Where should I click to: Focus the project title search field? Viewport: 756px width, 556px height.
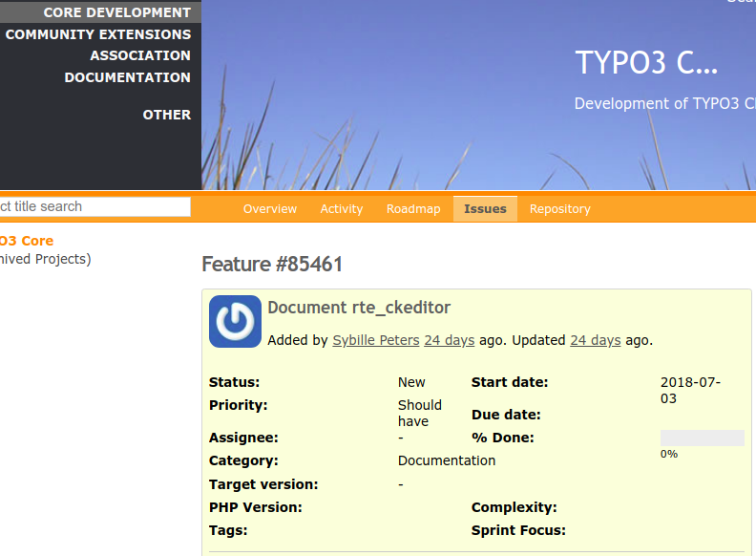95,206
